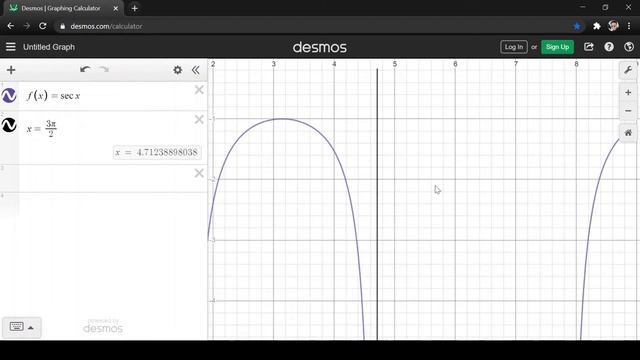Zoom out on the graph
The width and height of the screenshot is (640, 360).
(628, 111)
